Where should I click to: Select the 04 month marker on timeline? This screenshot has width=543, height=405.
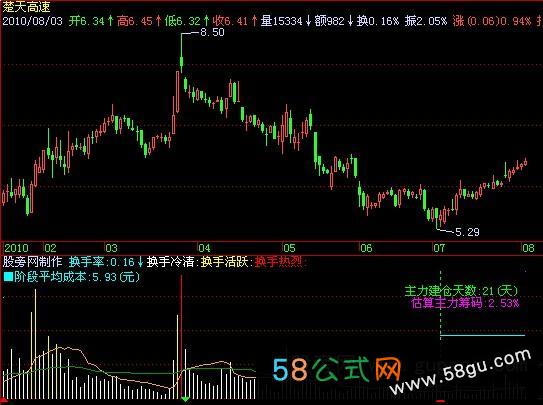(204, 248)
